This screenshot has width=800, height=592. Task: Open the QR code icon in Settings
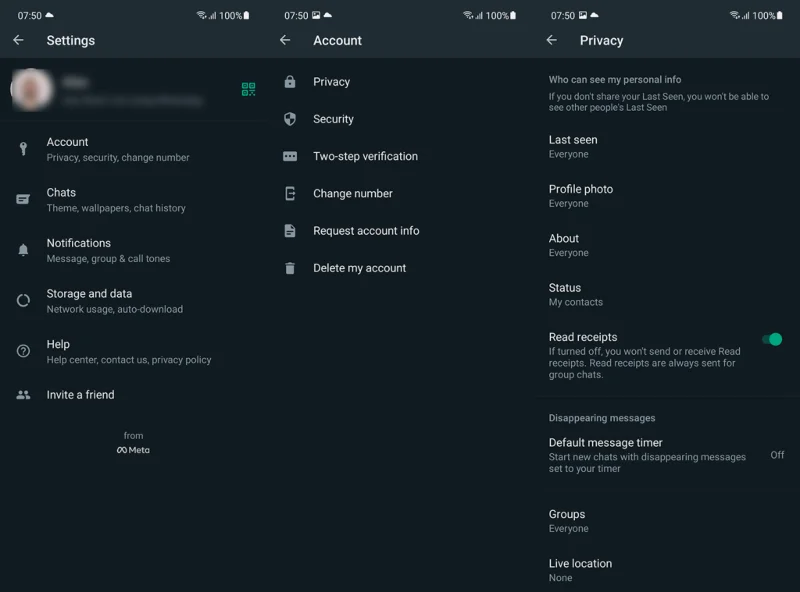click(248, 89)
